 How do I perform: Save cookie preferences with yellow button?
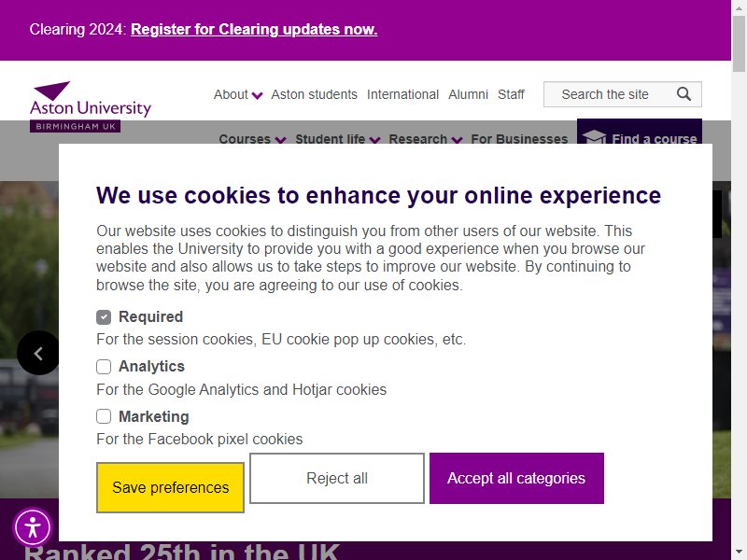click(x=170, y=487)
